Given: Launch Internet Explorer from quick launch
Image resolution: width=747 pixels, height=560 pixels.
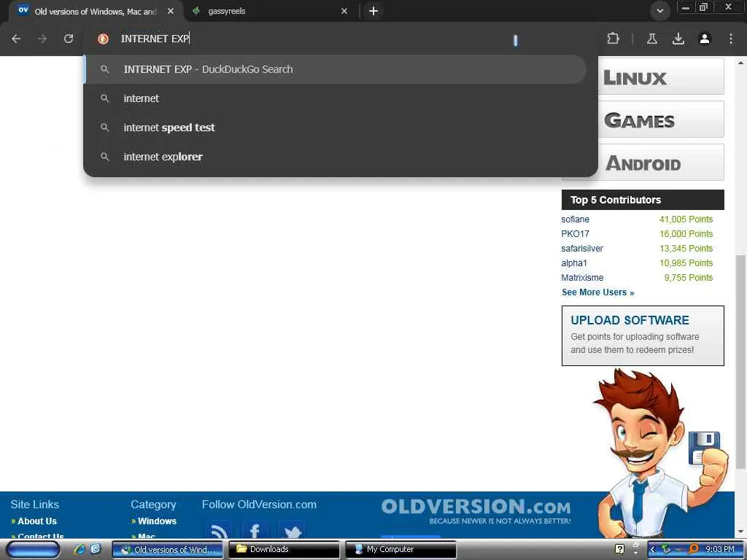Looking at the screenshot, I should coord(79,550).
